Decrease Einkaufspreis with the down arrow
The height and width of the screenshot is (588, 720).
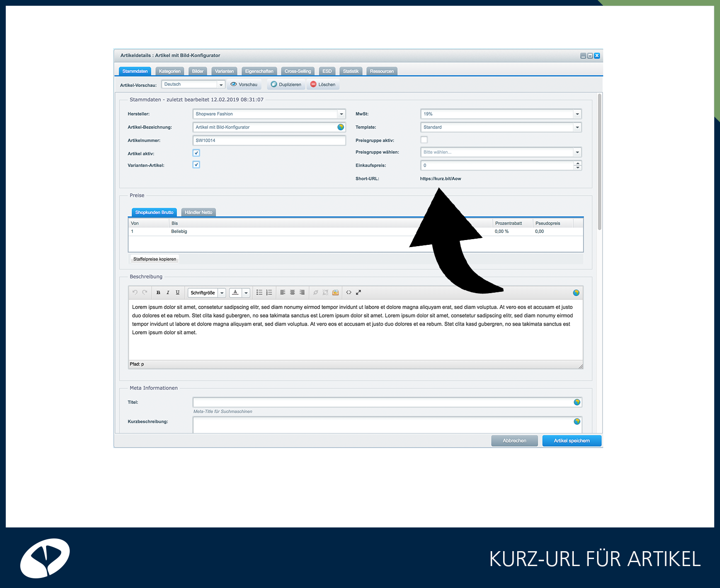click(x=578, y=168)
